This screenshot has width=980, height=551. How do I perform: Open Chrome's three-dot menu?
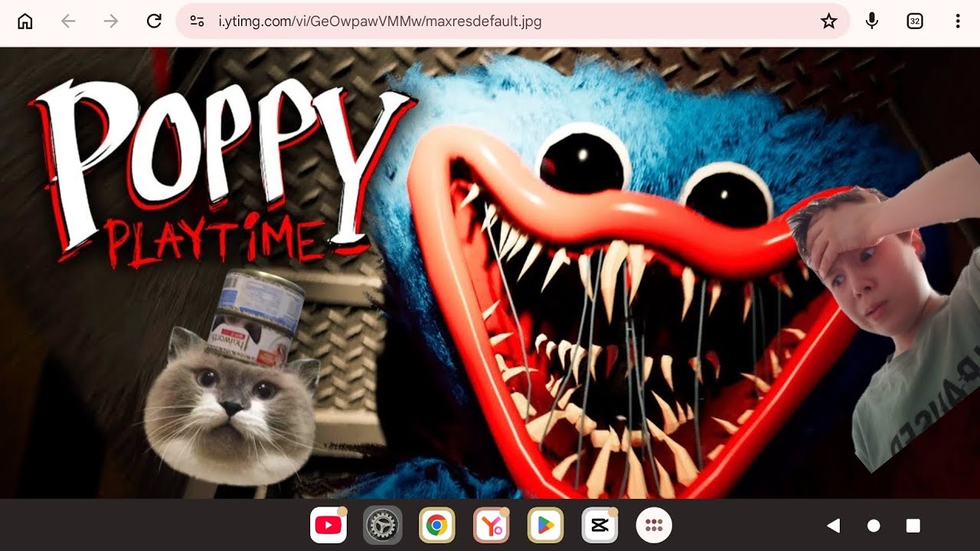point(957,21)
